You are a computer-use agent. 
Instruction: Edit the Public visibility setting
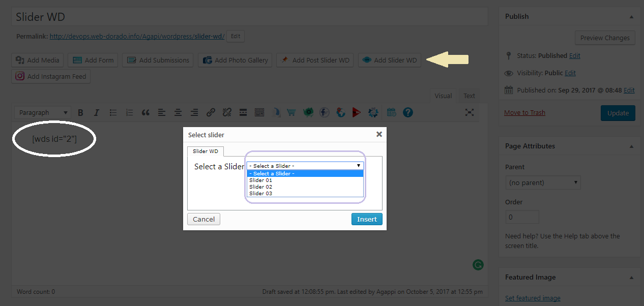[570, 73]
